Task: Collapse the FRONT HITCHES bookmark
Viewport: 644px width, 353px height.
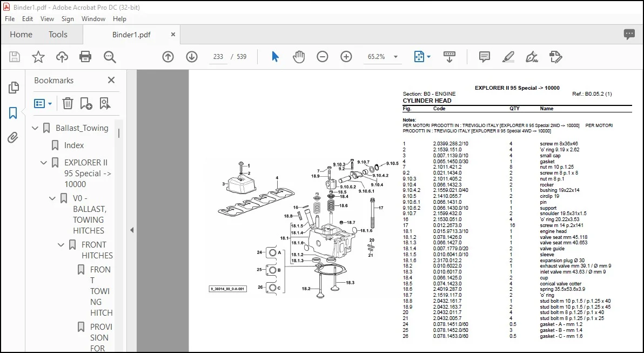Action: click(x=61, y=245)
